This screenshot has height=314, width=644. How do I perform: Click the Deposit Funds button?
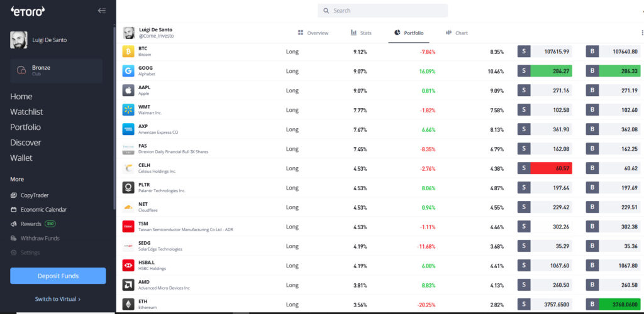[x=58, y=276]
